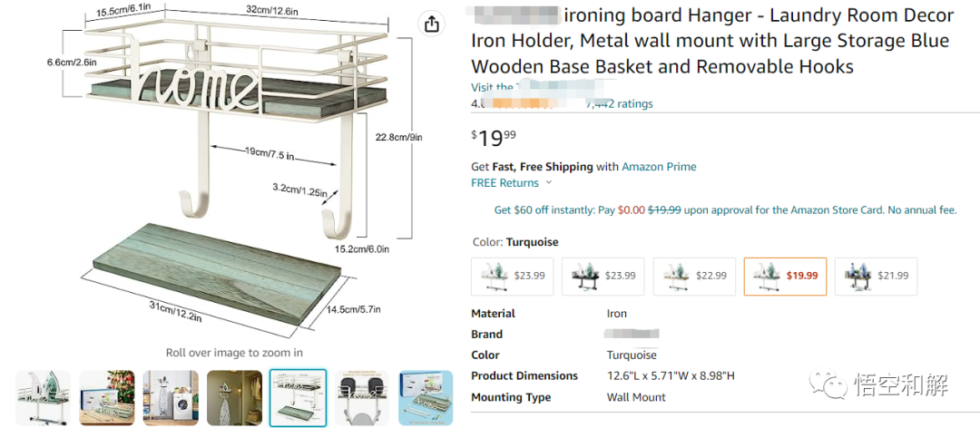This screenshot has width=980, height=428.
Task: Select the $19.99 Turquoise color option
Action: click(785, 277)
